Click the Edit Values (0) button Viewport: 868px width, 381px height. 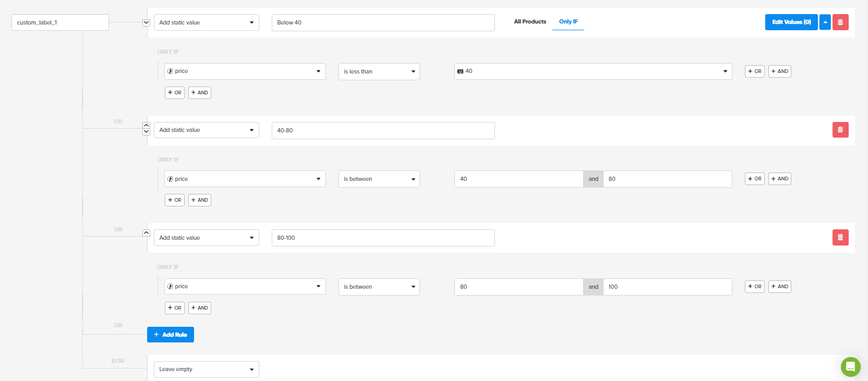click(791, 22)
